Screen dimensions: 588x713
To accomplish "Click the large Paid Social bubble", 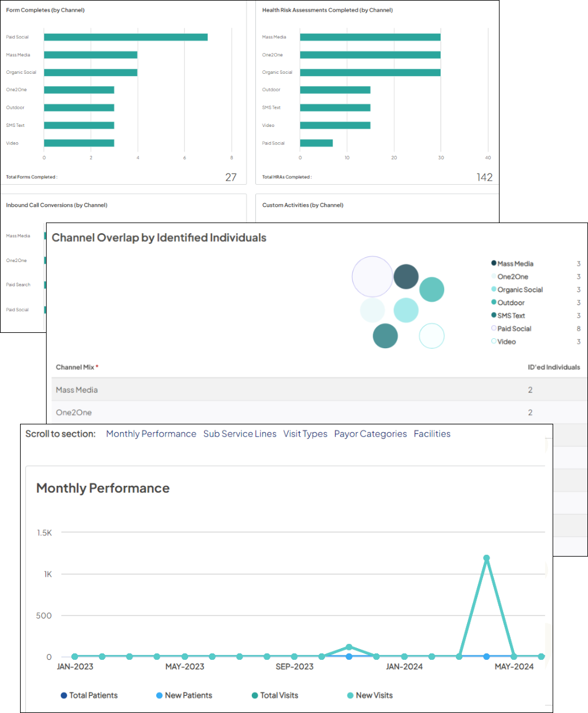I will 372,276.
